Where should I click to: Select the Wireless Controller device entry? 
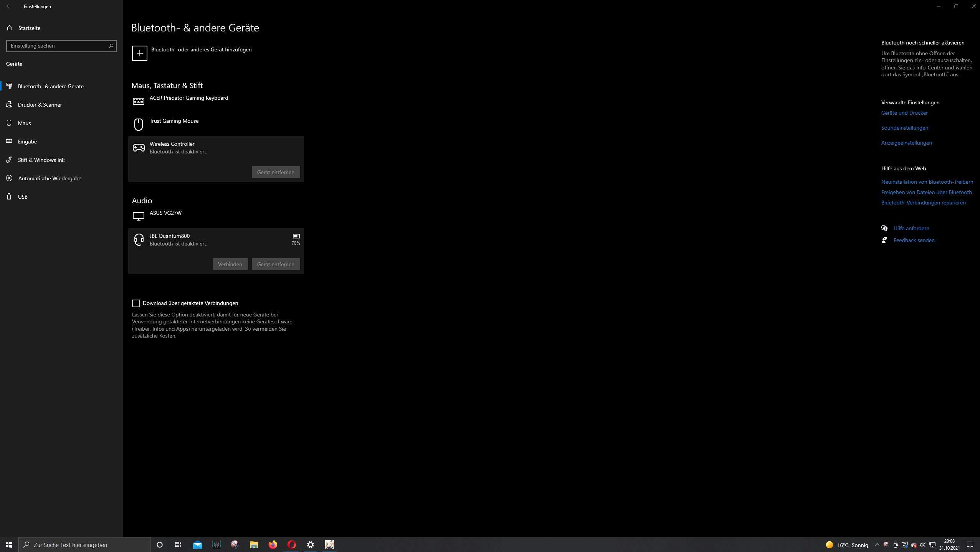(x=192, y=148)
